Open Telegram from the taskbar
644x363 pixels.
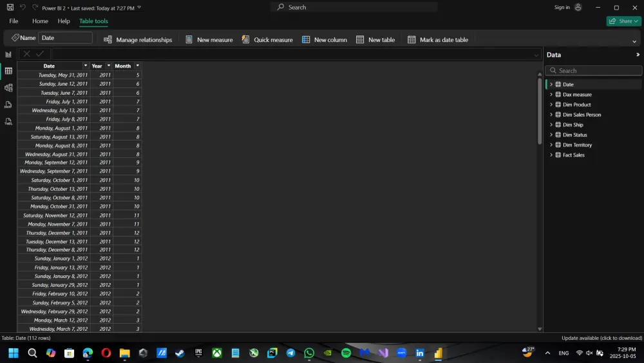[x=290, y=353]
